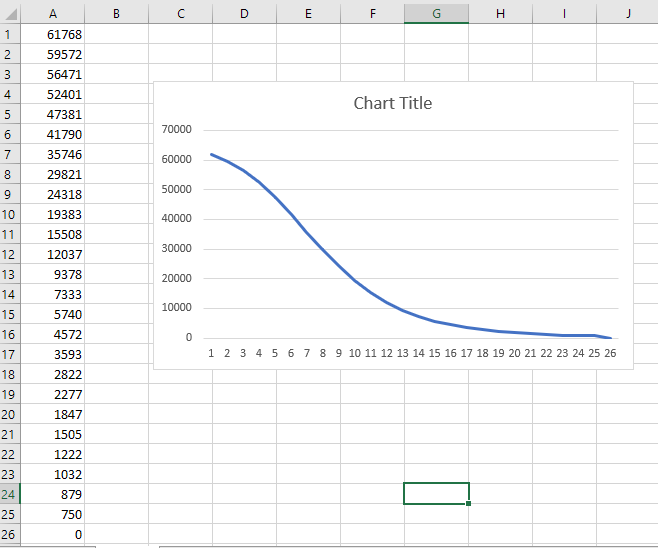The height and width of the screenshot is (548, 658).
Task: Select row 24 header
Action: coord(10,494)
